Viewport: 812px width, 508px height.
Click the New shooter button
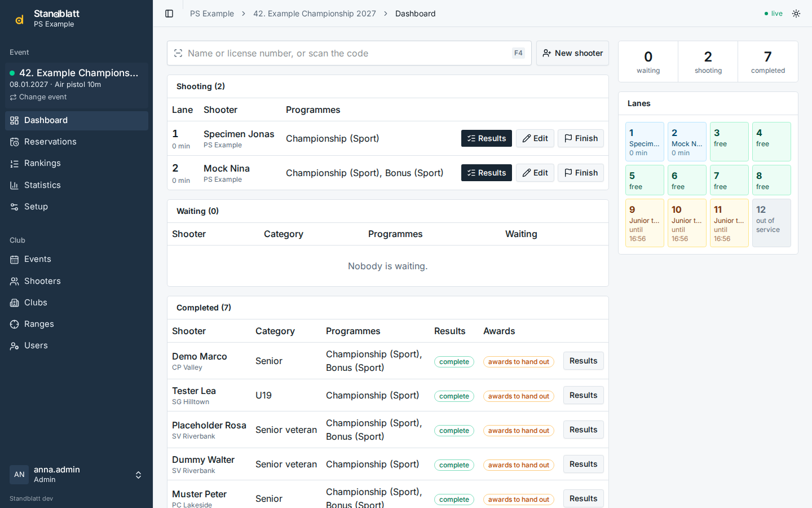tap(572, 53)
